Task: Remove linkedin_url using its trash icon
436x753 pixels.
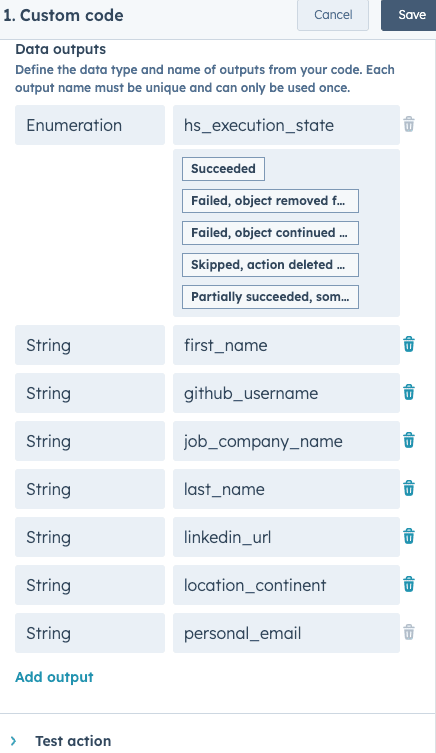Action: pyautogui.click(x=409, y=536)
